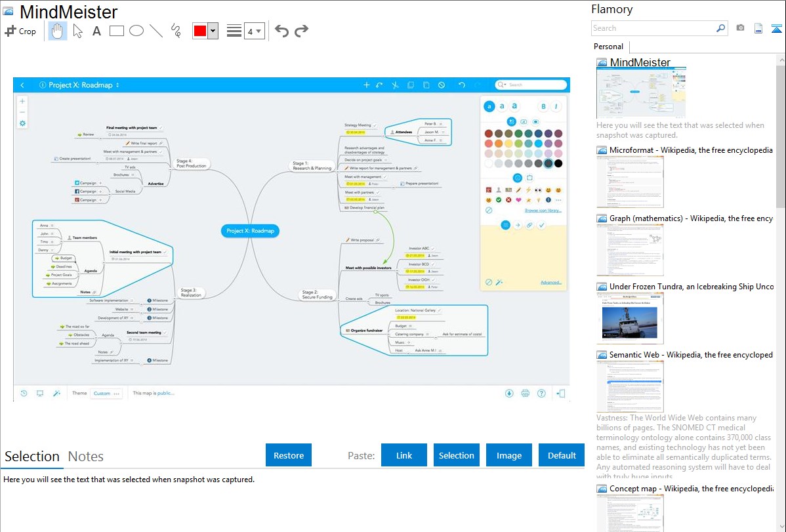786x532 pixels.
Task: Pick the rectangle shape tool
Action: coord(116,31)
